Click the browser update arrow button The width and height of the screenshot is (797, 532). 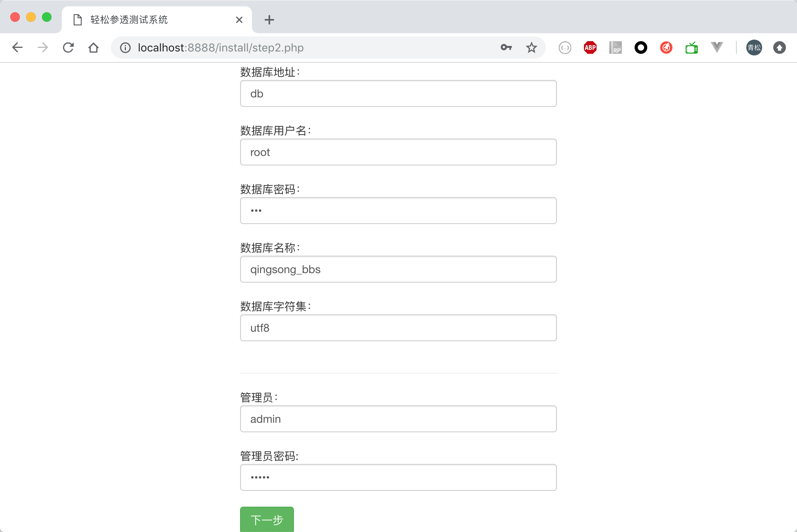pyautogui.click(x=779, y=47)
